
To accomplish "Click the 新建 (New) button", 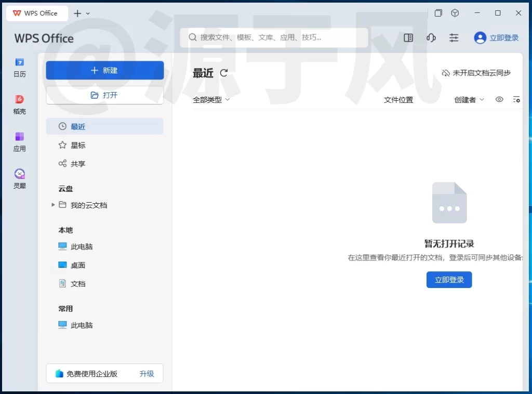I will [105, 70].
